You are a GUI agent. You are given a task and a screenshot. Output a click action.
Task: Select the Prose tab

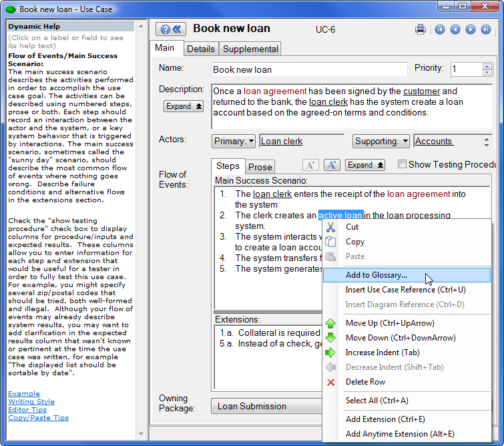pyautogui.click(x=260, y=167)
